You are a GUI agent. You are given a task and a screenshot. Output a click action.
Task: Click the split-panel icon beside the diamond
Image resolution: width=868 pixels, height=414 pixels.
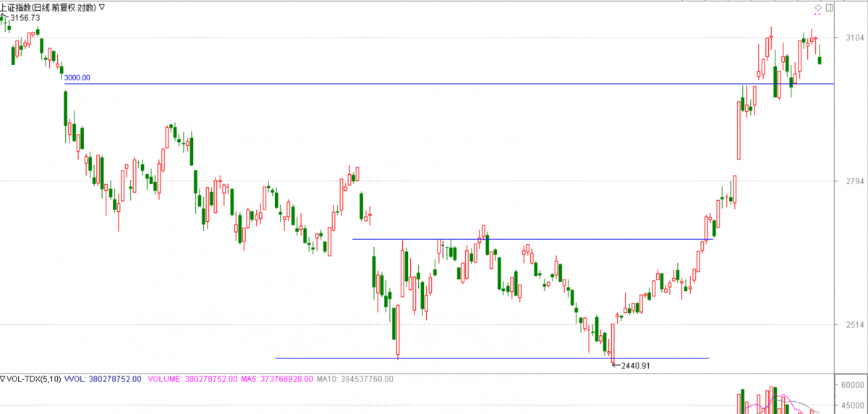830,7
